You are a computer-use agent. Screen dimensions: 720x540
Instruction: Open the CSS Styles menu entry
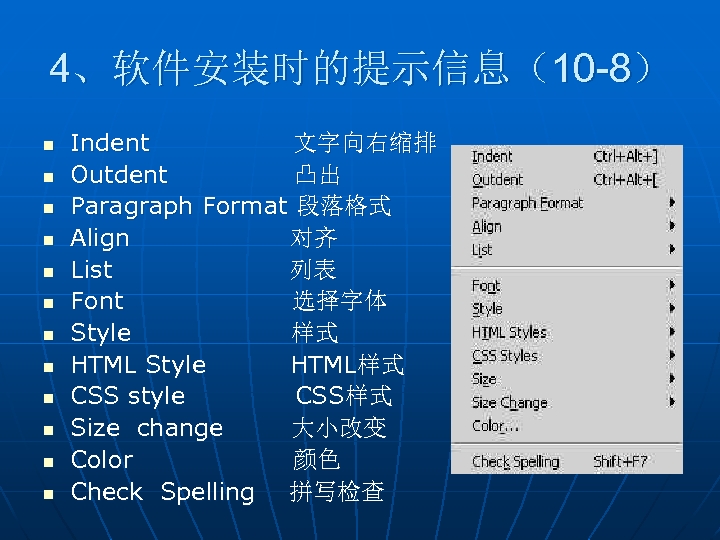567,356
